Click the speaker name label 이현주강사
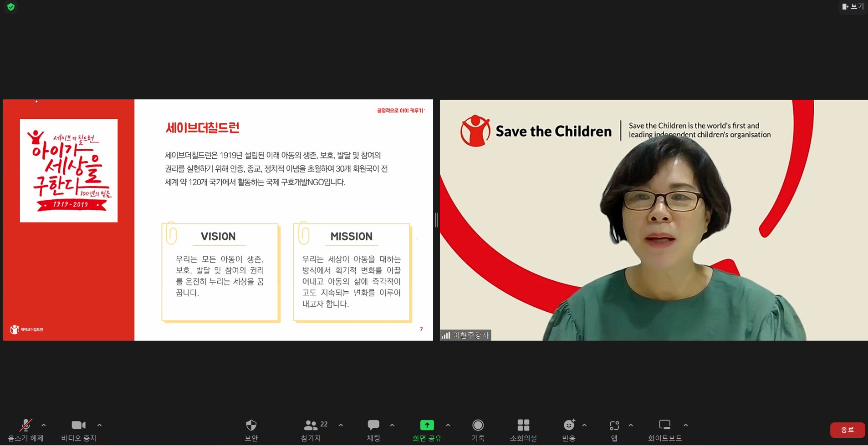 point(471,335)
